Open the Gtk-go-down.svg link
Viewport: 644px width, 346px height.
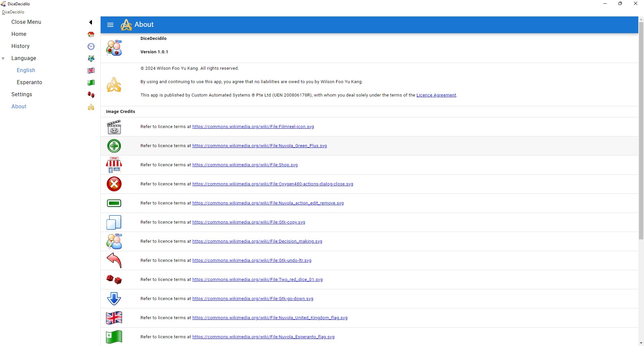(x=253, y=299)
